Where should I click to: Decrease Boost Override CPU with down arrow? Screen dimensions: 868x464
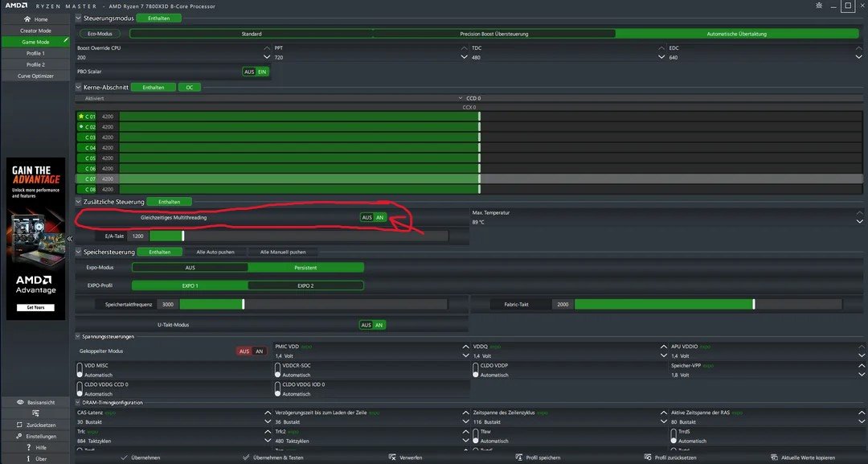[267, 57]
